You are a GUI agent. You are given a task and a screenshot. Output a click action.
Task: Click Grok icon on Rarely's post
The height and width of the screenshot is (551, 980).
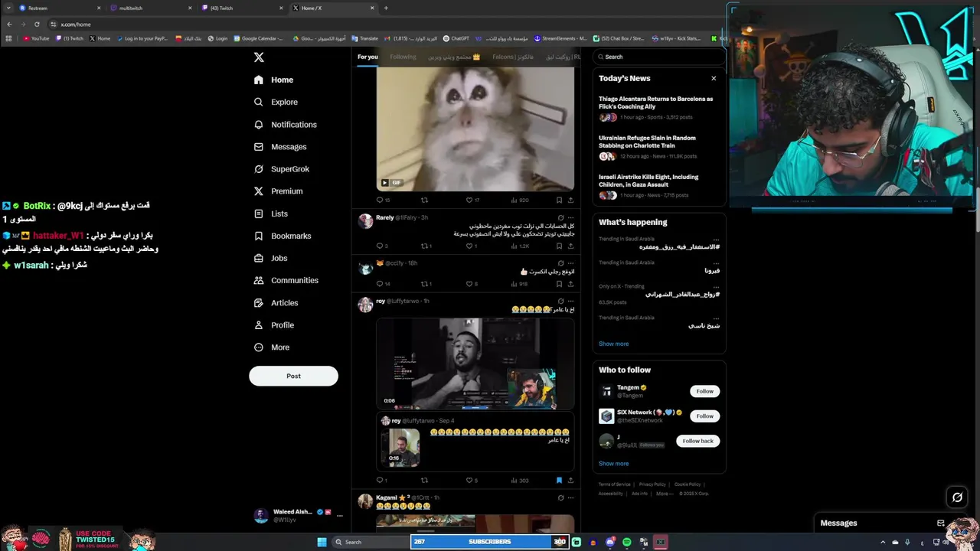coord(560,217)
